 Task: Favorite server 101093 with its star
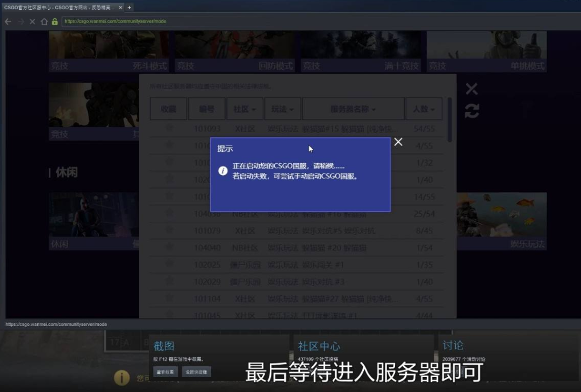[x=169, y=128]
